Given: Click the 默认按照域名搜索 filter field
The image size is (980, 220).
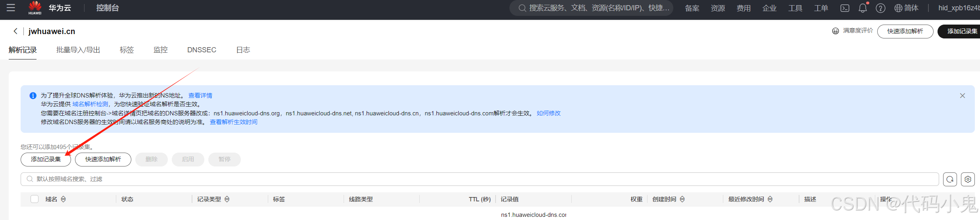Looking at the screenshot, I should (480, 179).
